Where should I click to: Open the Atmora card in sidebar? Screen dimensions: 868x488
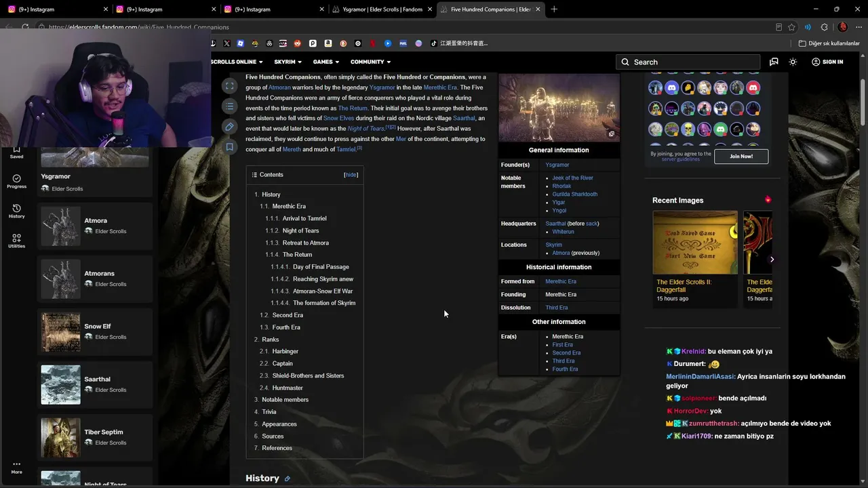tap(95, 226)
